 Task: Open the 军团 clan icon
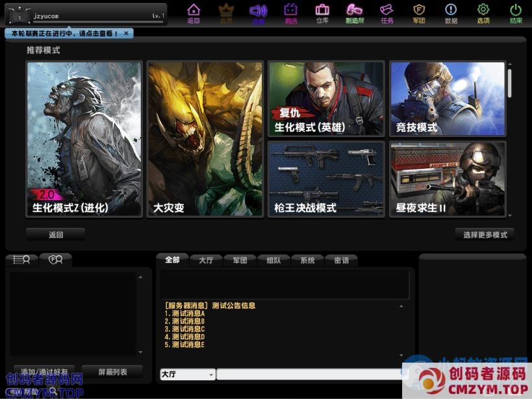click(419, 13)
